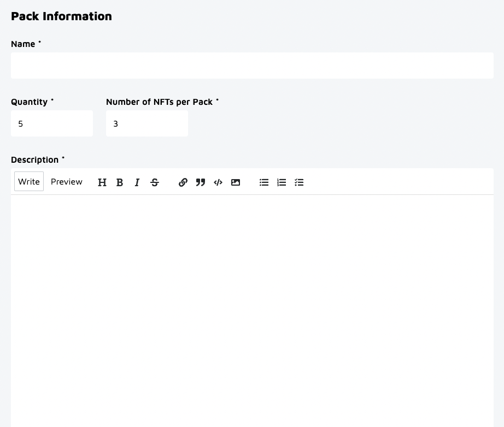Focus the Name input field
Viewport: 504px width, 427px height.
[x=252, y=66]
